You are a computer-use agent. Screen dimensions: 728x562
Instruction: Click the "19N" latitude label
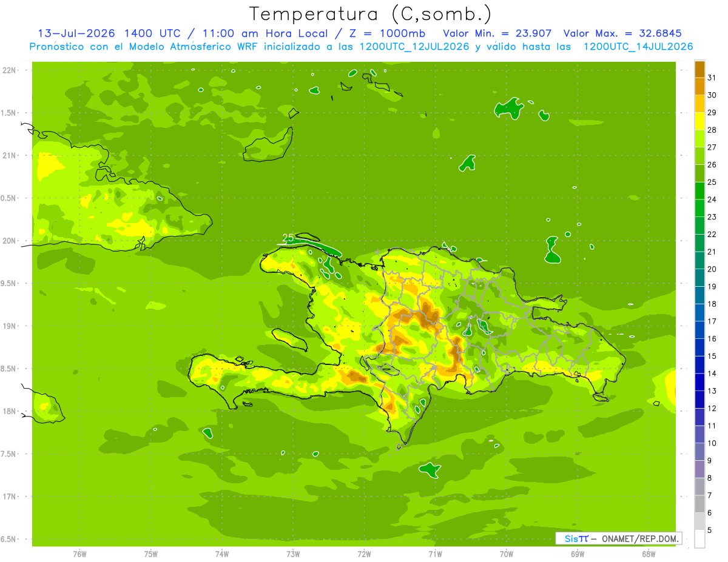(x=9, y=326)
